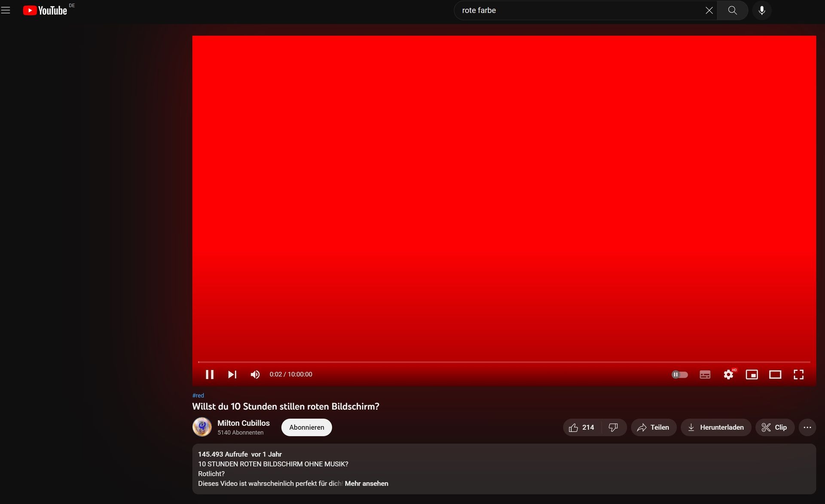The height and width of the screenshot is (504, 825).
Task: Toggle the autoplay switch
Action: 680,374
